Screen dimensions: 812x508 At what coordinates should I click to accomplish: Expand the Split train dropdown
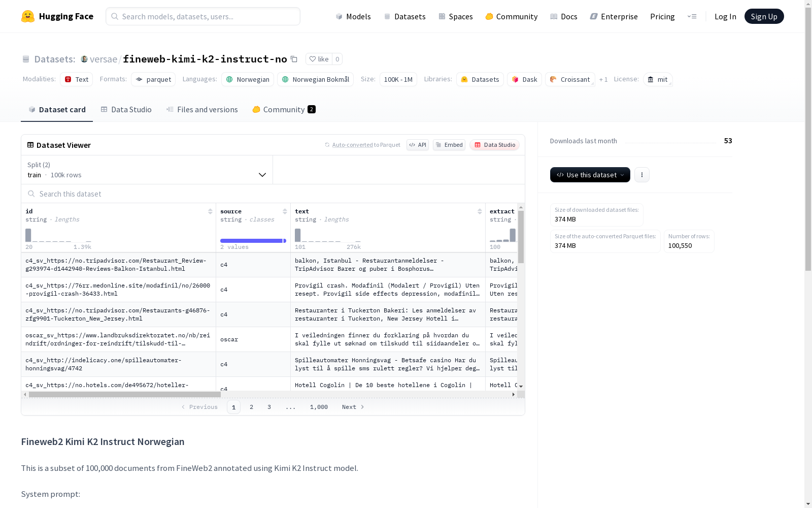click(x=147, y=170)
